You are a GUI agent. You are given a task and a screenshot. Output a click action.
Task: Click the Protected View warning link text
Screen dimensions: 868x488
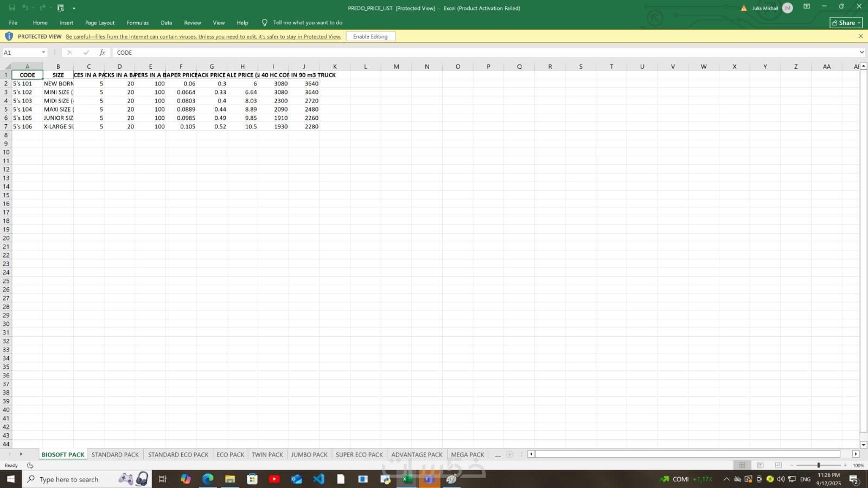203,36
